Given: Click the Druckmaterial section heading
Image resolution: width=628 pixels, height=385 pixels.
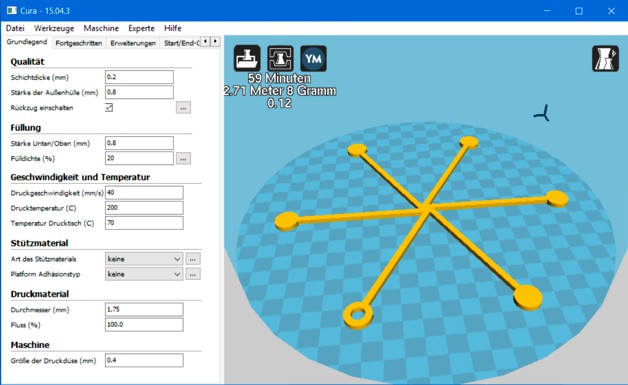Looking at the screenshot, I should click(40, 294).
